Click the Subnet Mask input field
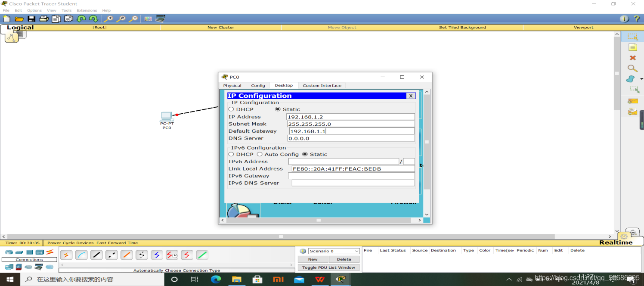Image resolution: width=644 pixels, height=286 pixels. [351, 124]
